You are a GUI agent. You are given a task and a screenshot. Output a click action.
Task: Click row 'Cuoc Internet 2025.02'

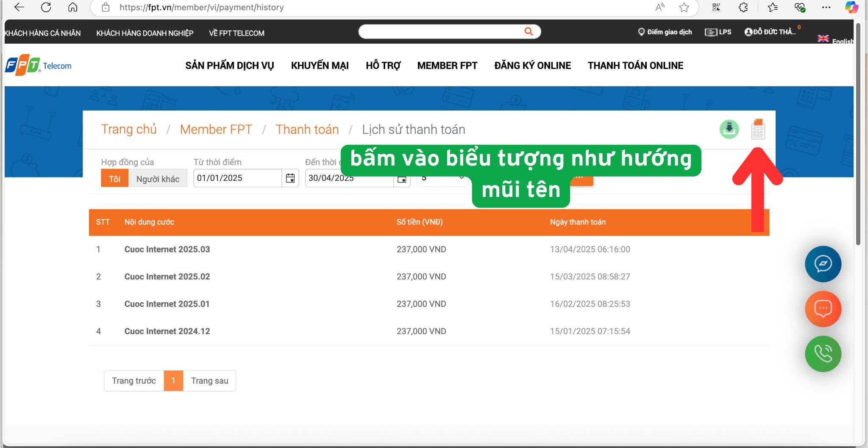[x=429, y=277]
